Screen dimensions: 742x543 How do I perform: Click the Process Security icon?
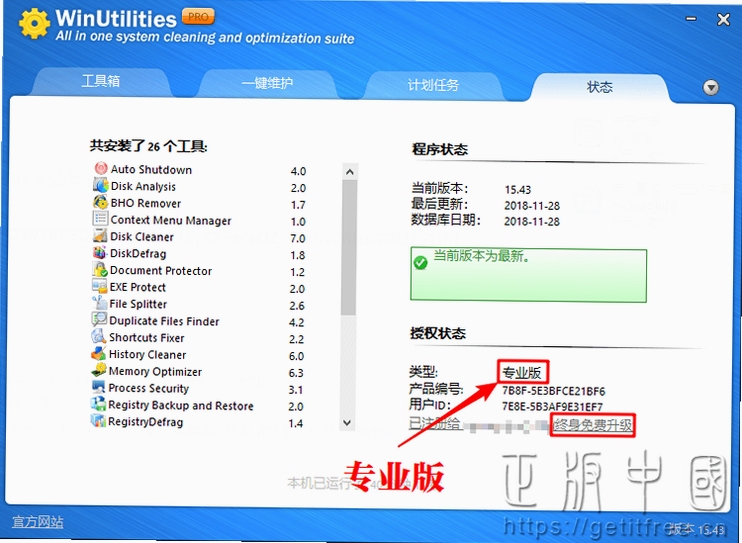[98, 387]
